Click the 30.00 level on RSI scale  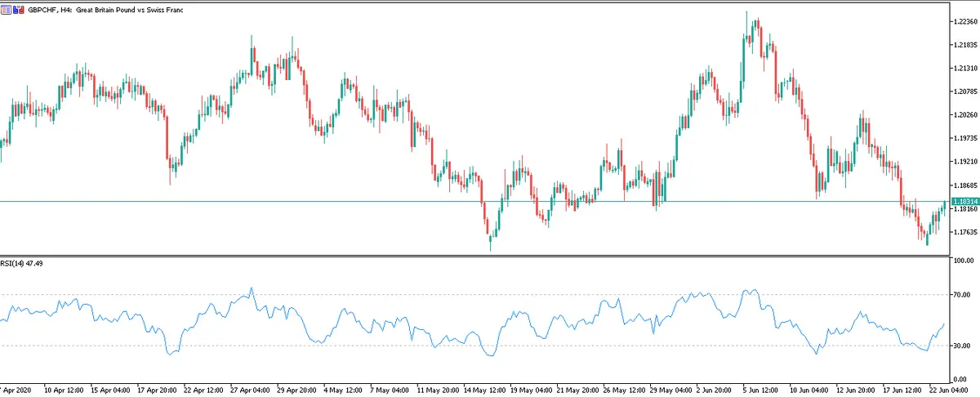click(x=964, y=346)
